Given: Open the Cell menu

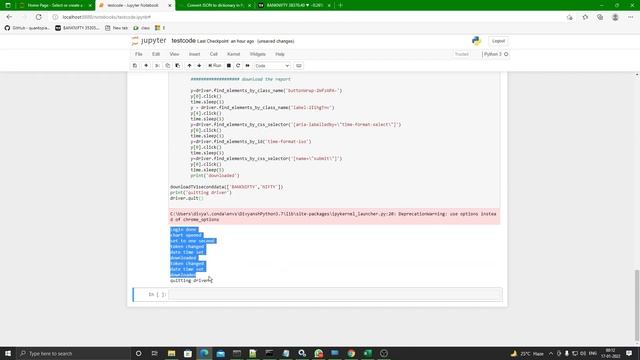Looking at the screenshot, I should tap(213, 54).
